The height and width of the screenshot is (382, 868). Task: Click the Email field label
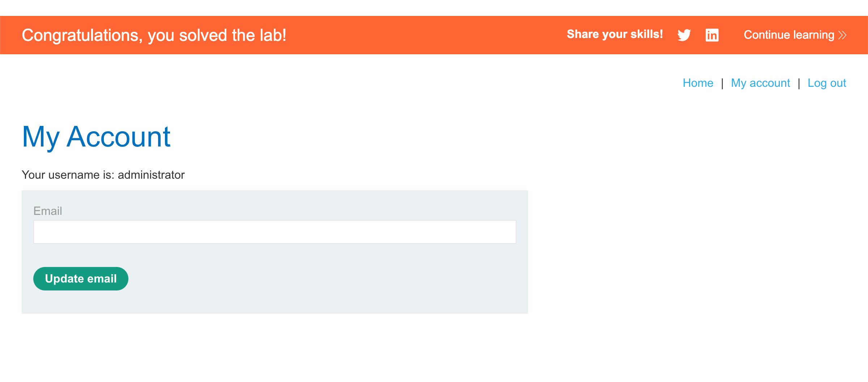(48, 211)
